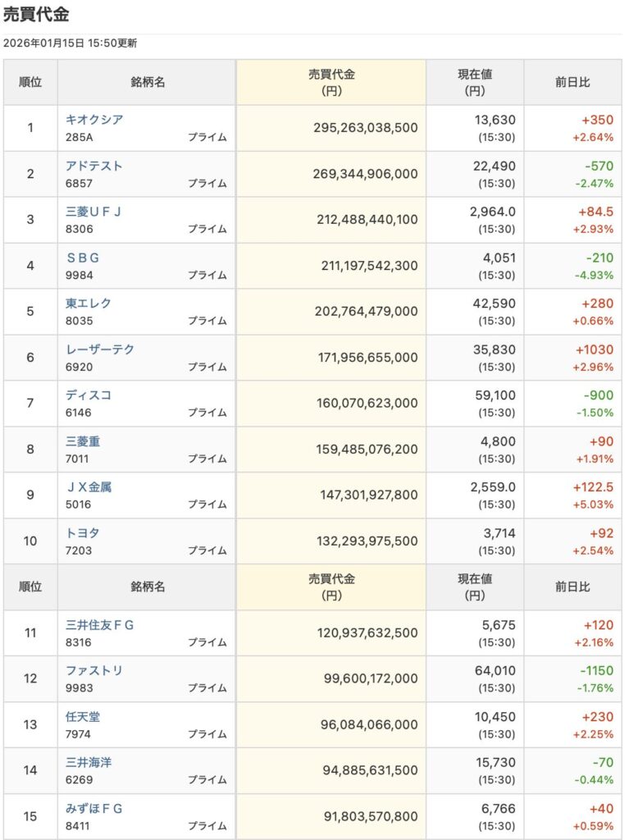Open the 三菱重 stock page

point(83,441)
